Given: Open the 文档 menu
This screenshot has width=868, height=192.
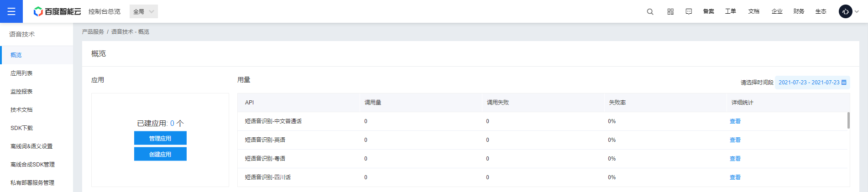Looking at the screenshot, I should pos(754,11).
